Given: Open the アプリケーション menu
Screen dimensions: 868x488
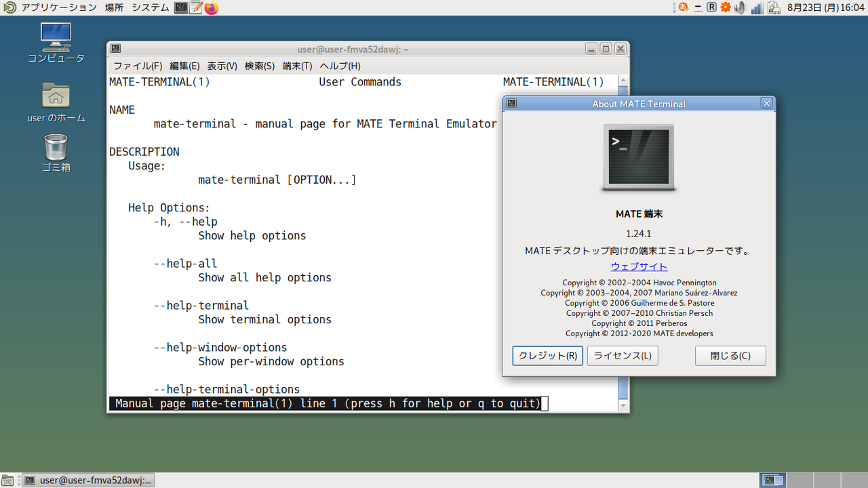Looking at the screenshot, I should point(59,7).
